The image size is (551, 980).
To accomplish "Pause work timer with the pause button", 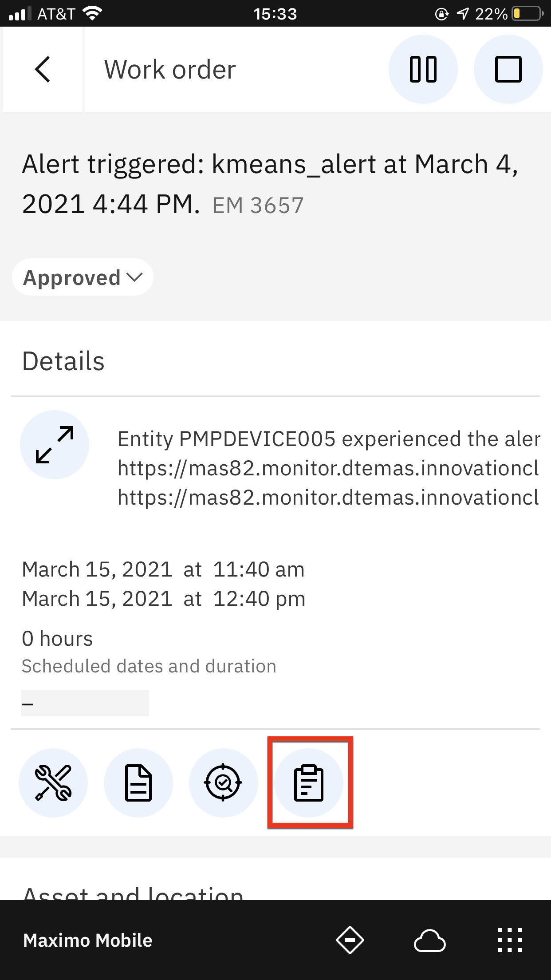I will click(x=423, y=69).
